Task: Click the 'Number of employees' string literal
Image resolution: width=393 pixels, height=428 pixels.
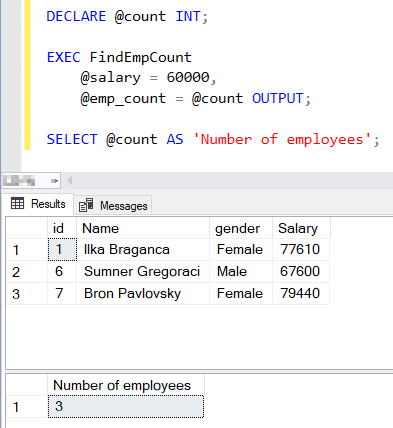Action: coord(282,139)
